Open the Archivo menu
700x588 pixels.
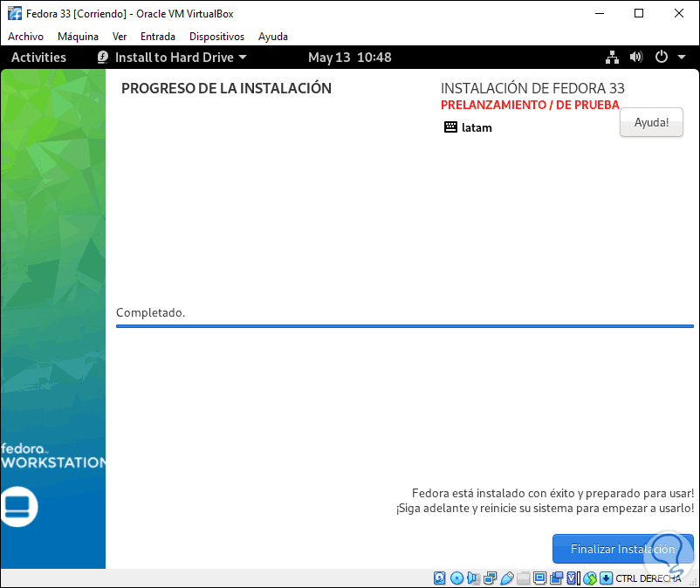[x=25, y=37]
